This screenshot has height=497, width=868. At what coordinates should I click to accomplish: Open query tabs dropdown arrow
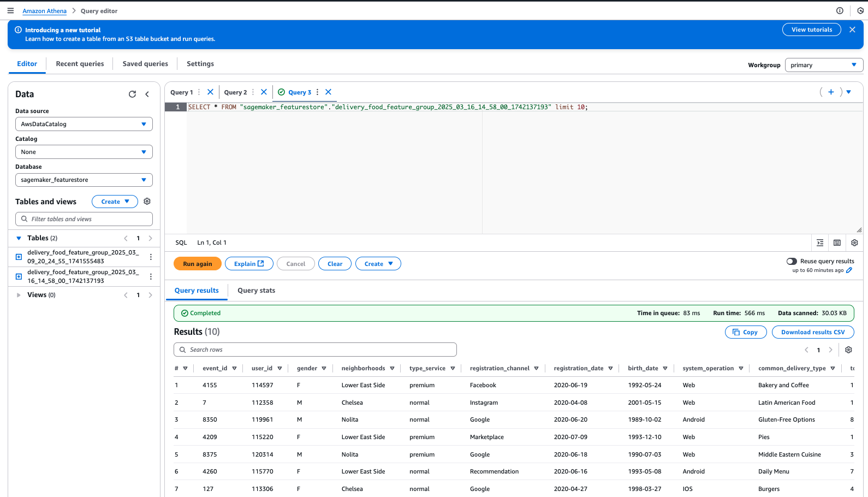[x=848, y=92]
